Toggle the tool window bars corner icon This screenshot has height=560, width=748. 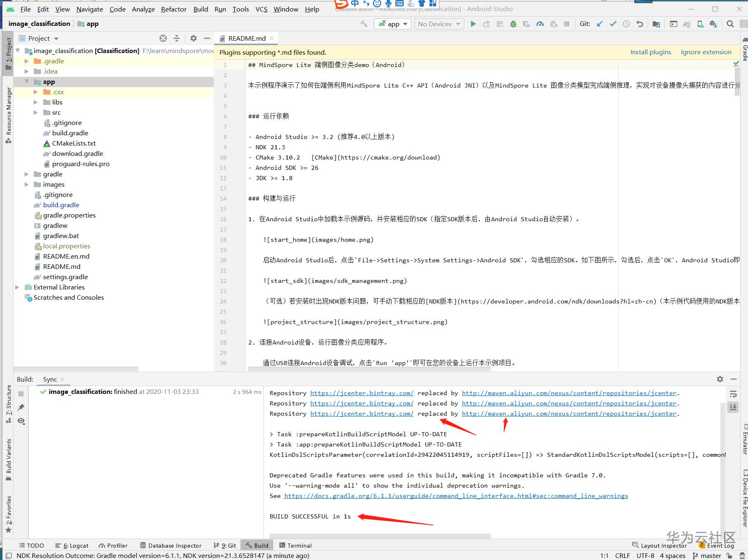(8, 556)
